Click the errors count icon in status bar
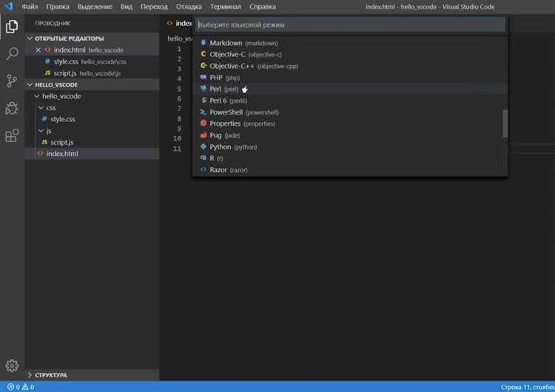Screen dimensions: 555x392 [10, 387]
